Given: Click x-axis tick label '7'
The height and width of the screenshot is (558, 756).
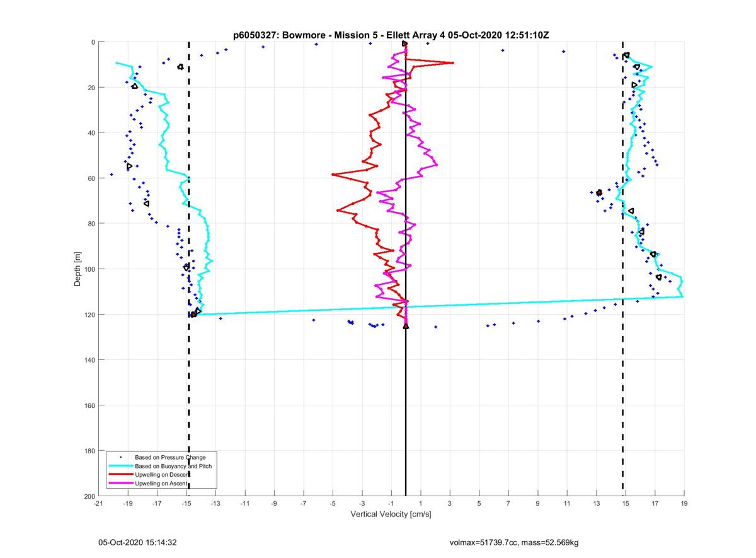Looking at the screenshot, I should tap(508, 504).
